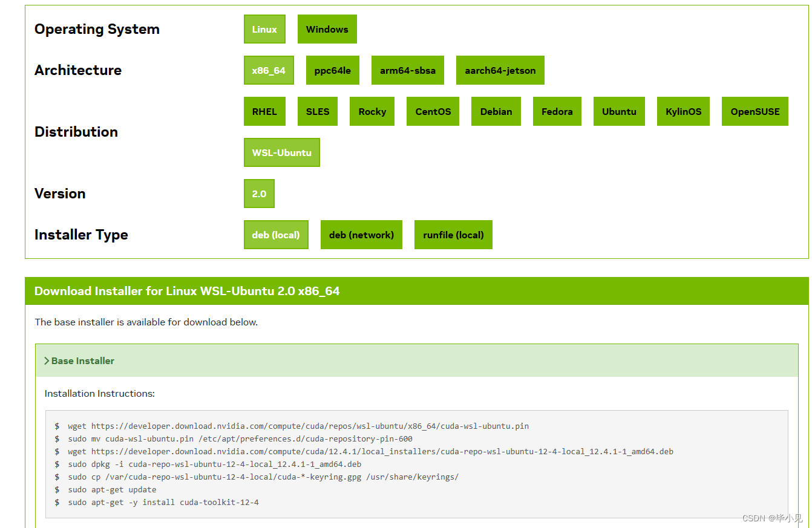812x528 pixels.
Task: Click the Base Installer chevron arrow
Action: coord(47,360)
